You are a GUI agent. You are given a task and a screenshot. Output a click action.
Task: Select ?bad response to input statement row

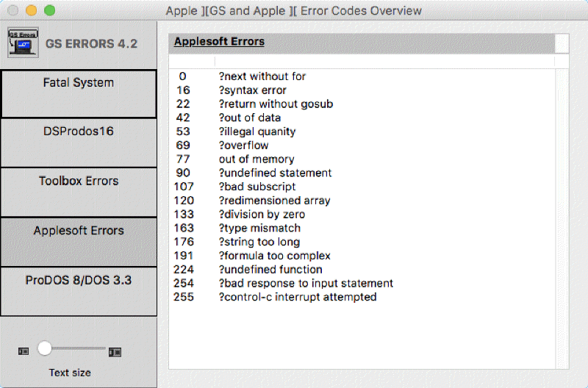coord(362,284)
